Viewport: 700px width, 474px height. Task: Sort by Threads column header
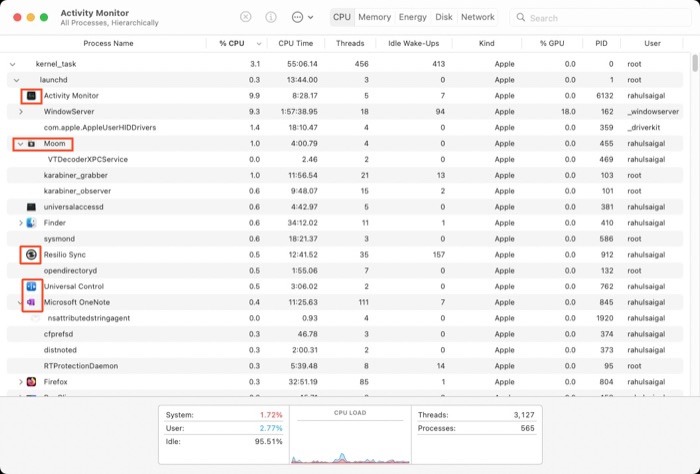[x=350, y=43]
